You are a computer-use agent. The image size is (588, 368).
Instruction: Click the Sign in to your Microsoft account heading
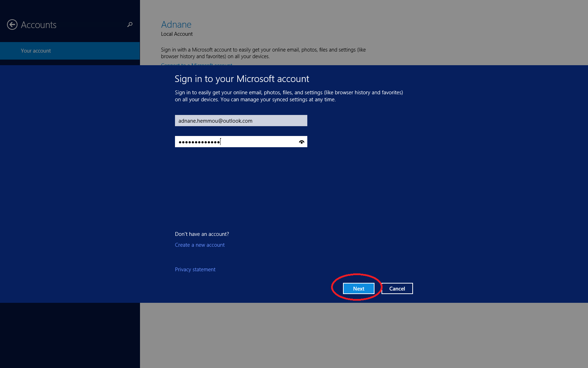tap(242, 79)
